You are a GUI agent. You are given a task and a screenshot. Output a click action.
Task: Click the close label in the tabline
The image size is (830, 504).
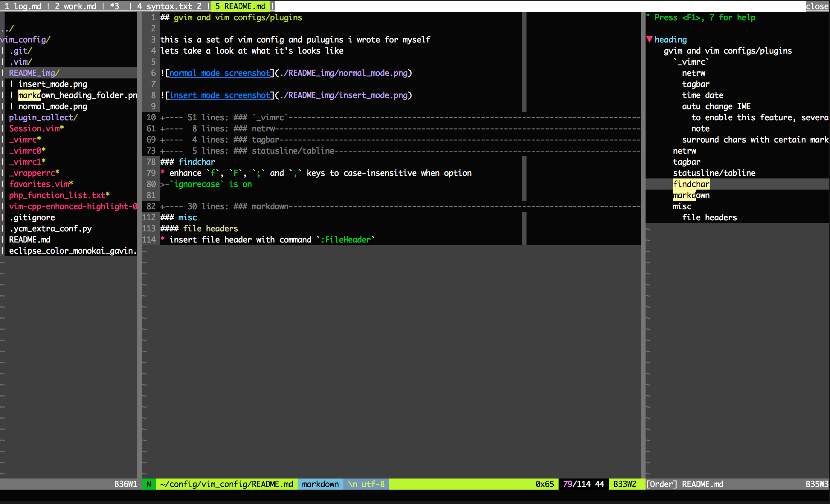pos(817,6)
